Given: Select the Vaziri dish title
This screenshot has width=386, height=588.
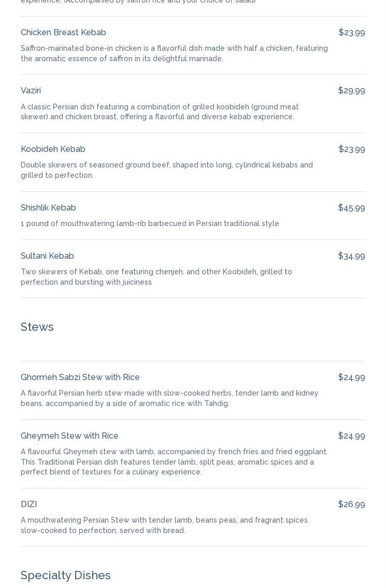Looking at the screenshot, I should [31, 91].
